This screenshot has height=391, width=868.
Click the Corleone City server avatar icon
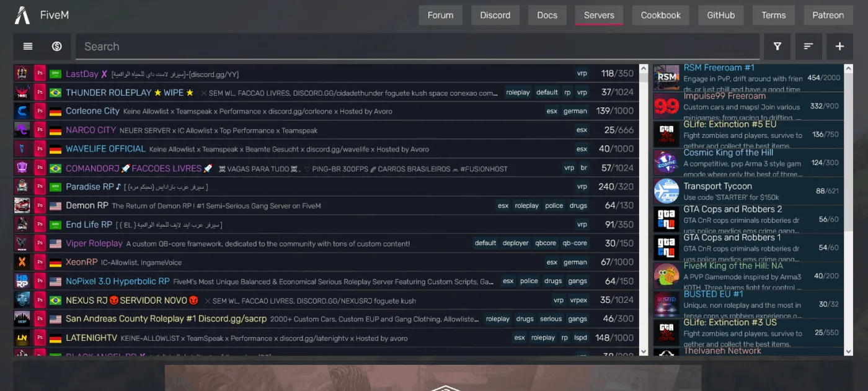[x=22, y=111]
